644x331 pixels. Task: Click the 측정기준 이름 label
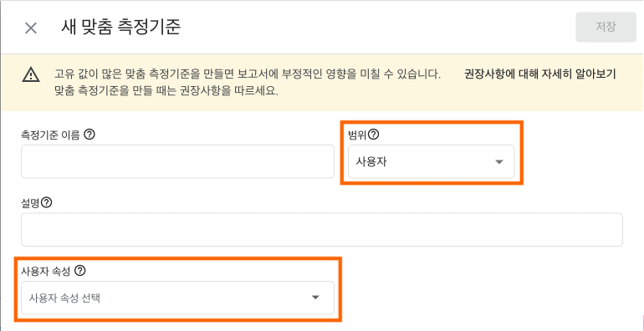50,135
